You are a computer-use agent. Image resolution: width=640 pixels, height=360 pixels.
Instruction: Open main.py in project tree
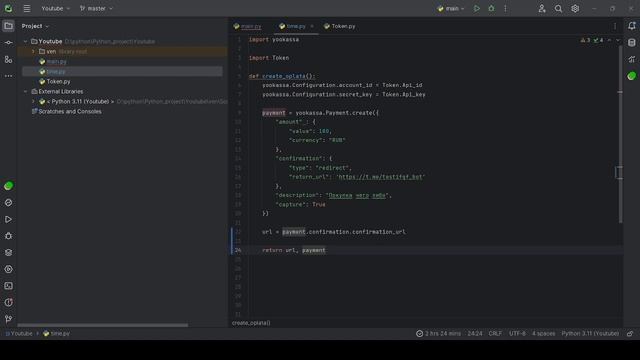[56, 62]
